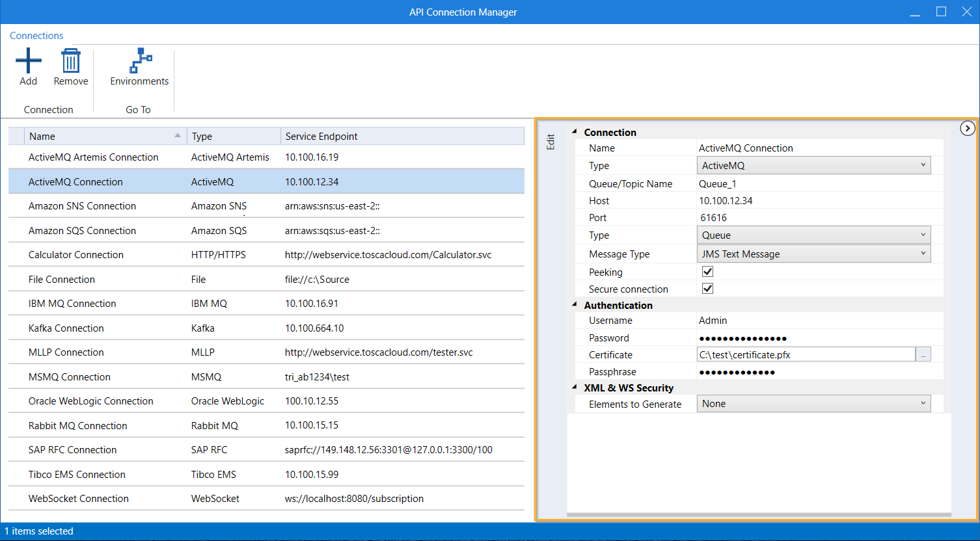
Task: Open the Message Type dropdown
Action: tap(813, 254)
